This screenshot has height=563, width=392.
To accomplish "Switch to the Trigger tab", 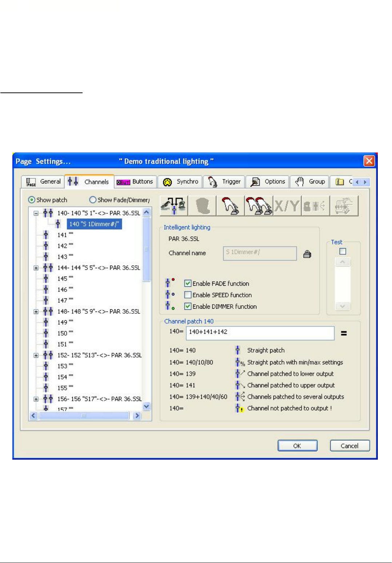I will (224, 182).
